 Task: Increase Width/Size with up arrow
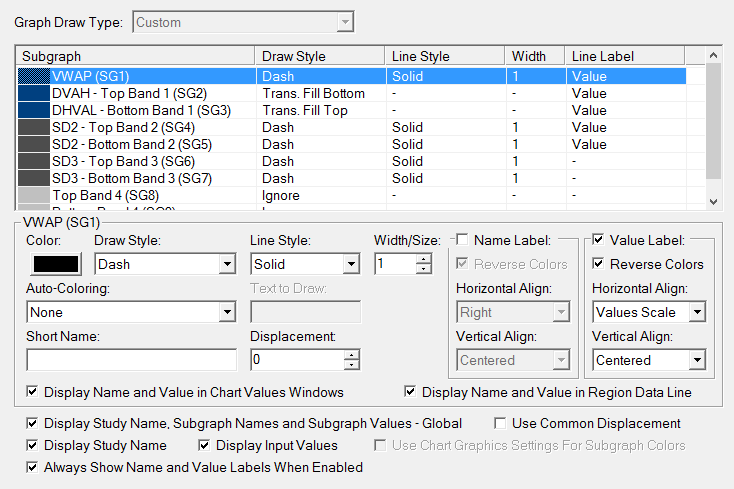[424, 259]
